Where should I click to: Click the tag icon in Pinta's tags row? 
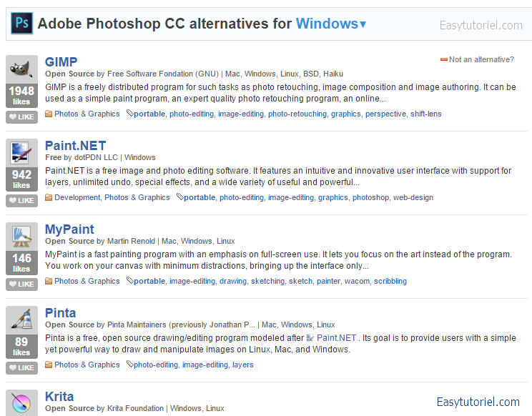click(x=130, y=364)
